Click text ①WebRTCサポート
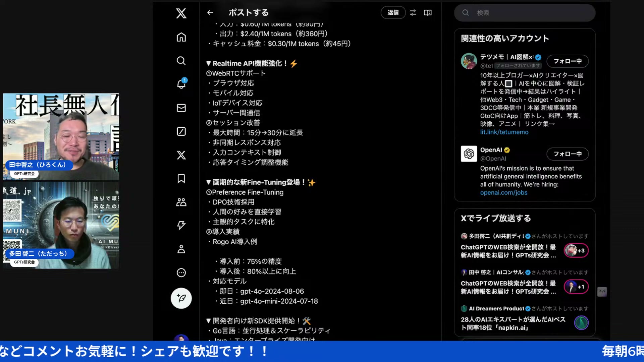 click(236, 73)
